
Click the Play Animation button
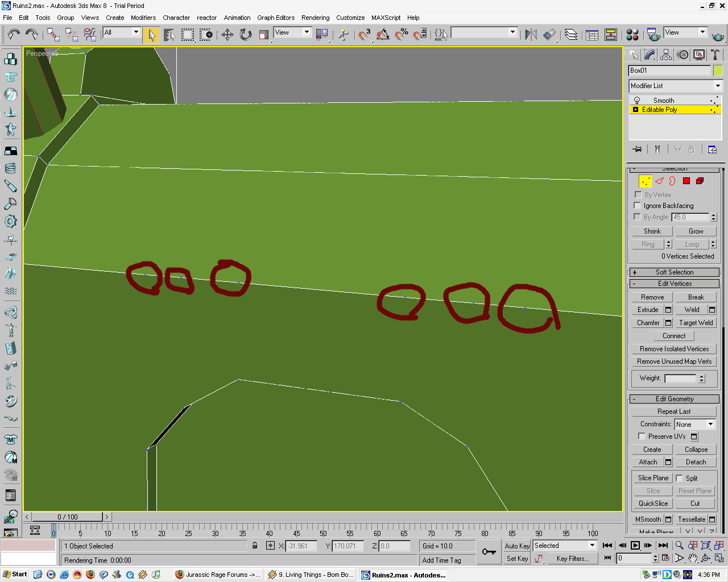point(635,545)
